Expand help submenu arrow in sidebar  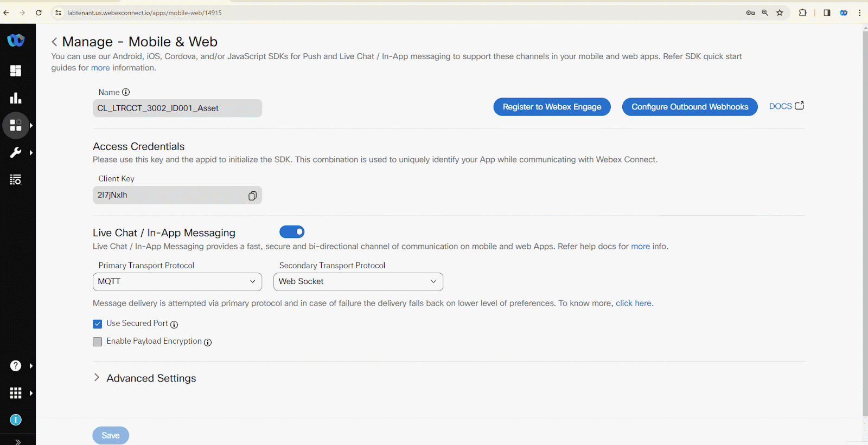(31, 366)
